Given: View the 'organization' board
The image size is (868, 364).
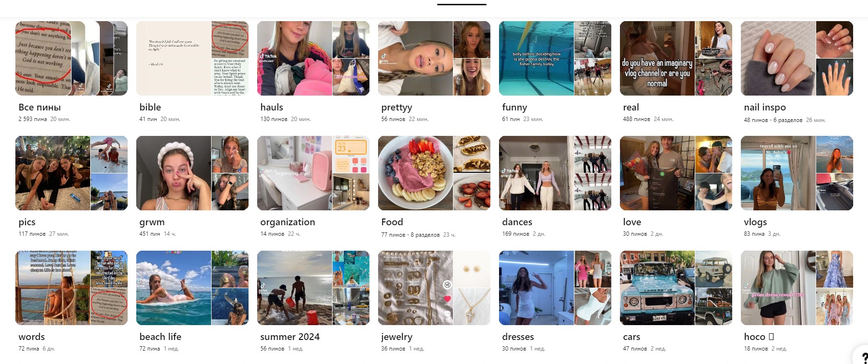Looking at the screenshot, I should tap(313, 173).
